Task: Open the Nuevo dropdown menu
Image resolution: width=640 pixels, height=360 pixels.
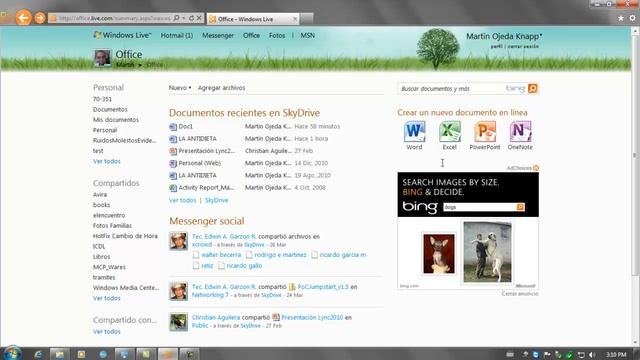Action: point(180,88)
